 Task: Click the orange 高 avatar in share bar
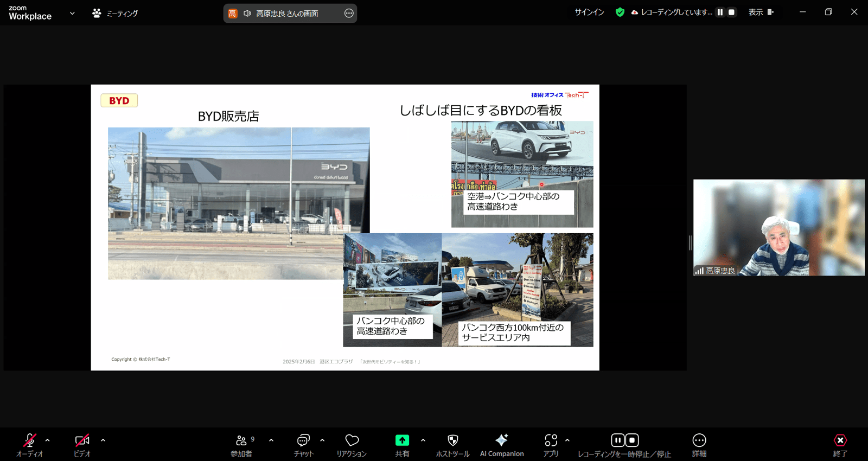232,14
